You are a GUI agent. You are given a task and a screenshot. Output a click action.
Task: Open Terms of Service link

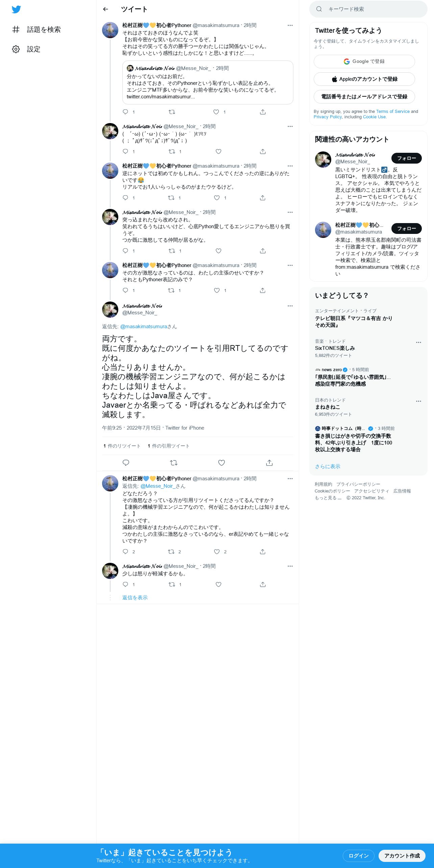tap(393, 112)
